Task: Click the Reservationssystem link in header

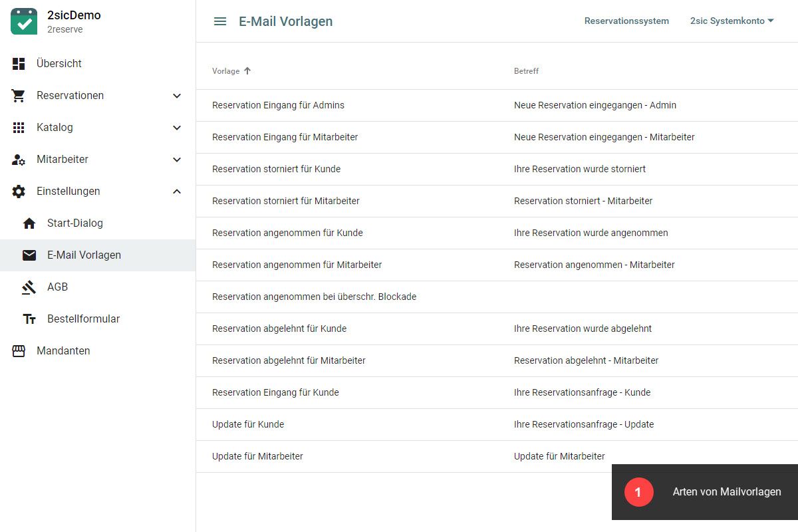Action: pyautogui.click(x=626, y=21)
